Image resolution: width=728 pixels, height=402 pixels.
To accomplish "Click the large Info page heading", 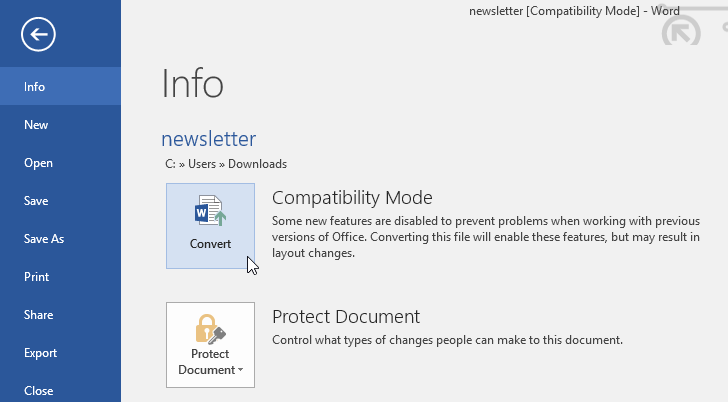I will [x=192, y=84].
